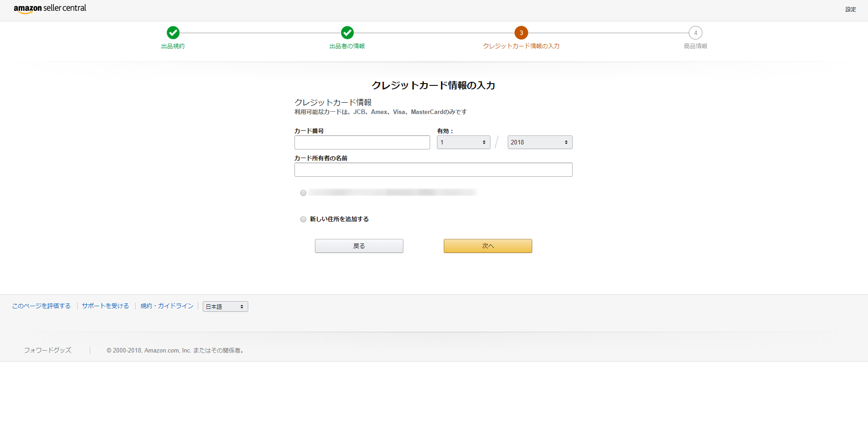Click inside the カード番号 field
The image size is (868, 427).
tap(362, 142)
